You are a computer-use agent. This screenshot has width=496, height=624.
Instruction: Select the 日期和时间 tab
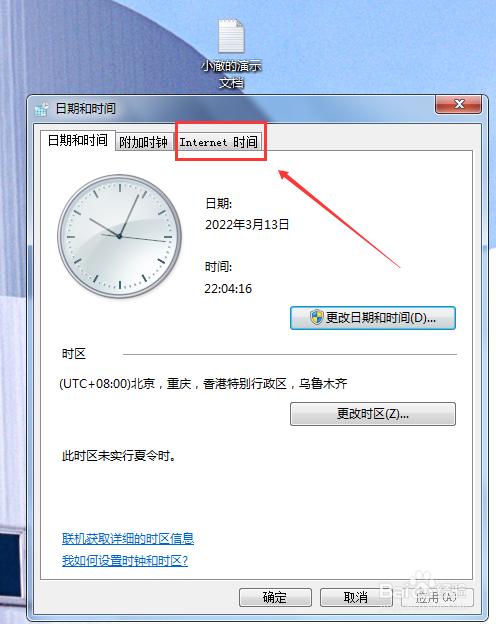click(x=78, y=140)
